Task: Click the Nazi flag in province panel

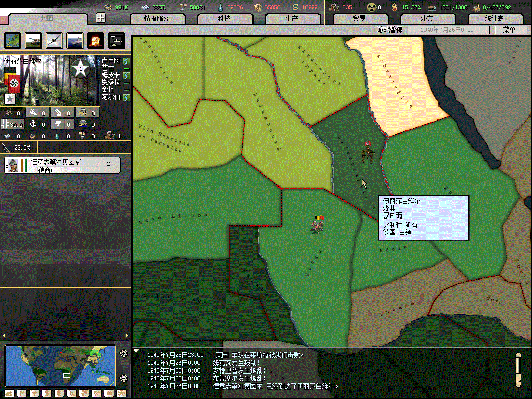Action: coord(14,84)
